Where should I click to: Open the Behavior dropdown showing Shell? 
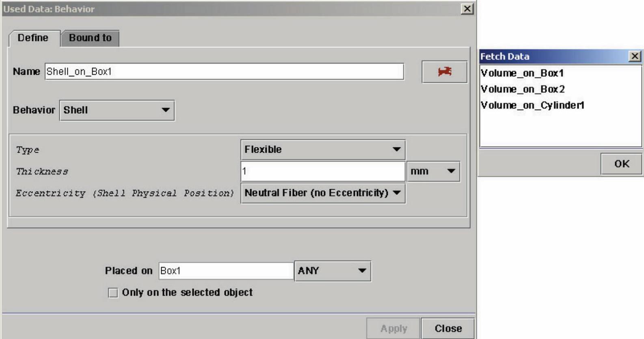117,110
